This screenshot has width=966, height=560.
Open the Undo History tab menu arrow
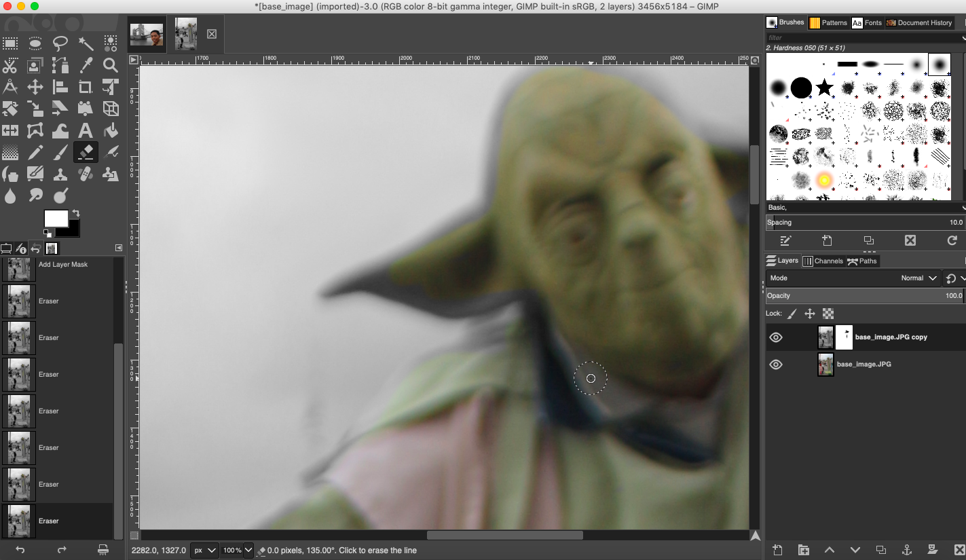coord(119,248)
